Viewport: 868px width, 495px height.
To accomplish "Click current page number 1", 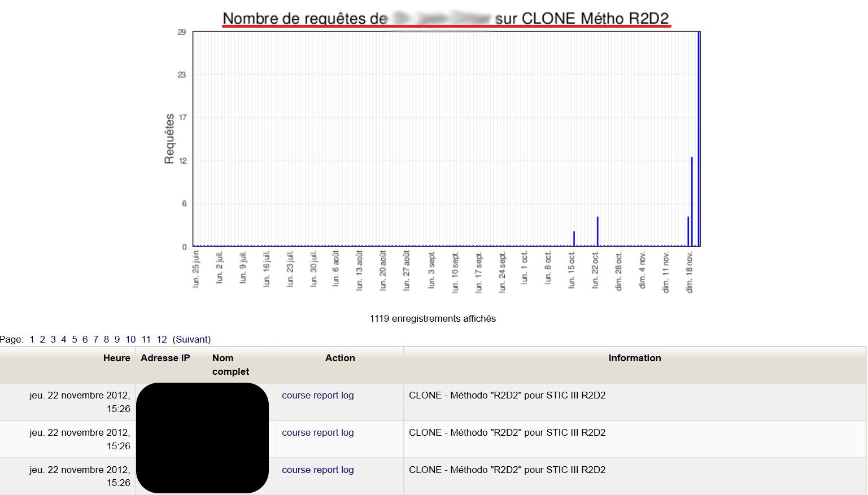I will [32, 339].
